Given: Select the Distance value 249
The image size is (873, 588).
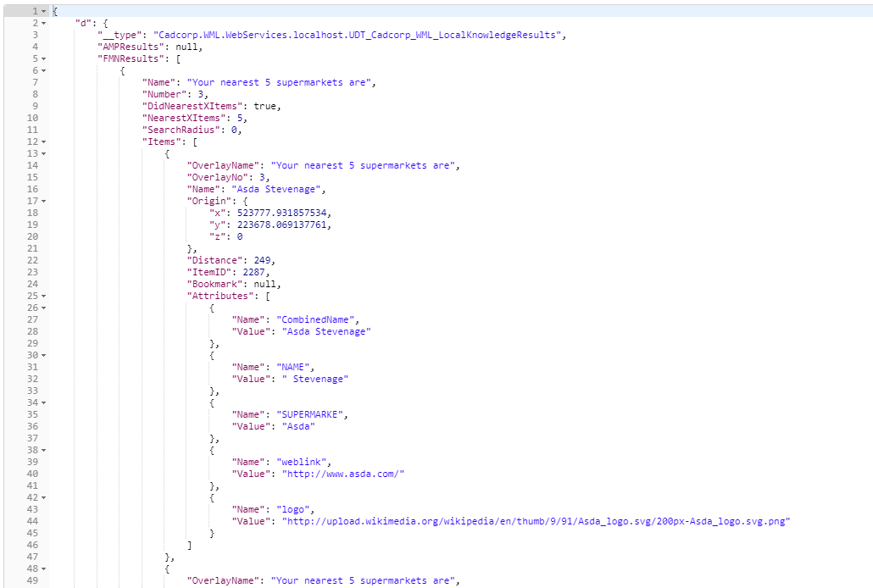Looking at the screenshot, I should click(x=262, y=261).
